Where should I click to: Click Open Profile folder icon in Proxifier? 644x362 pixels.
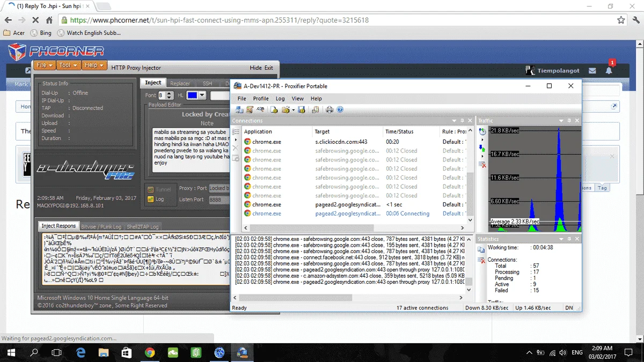point(286,110)
